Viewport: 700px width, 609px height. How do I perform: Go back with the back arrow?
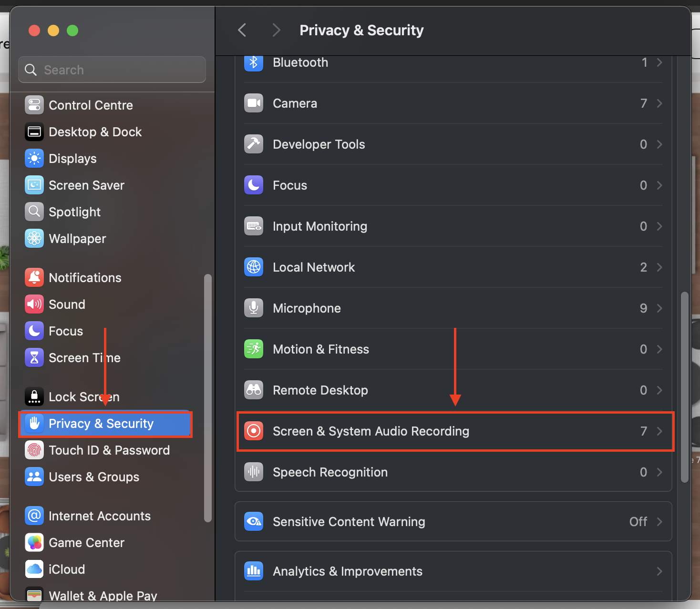242,30
